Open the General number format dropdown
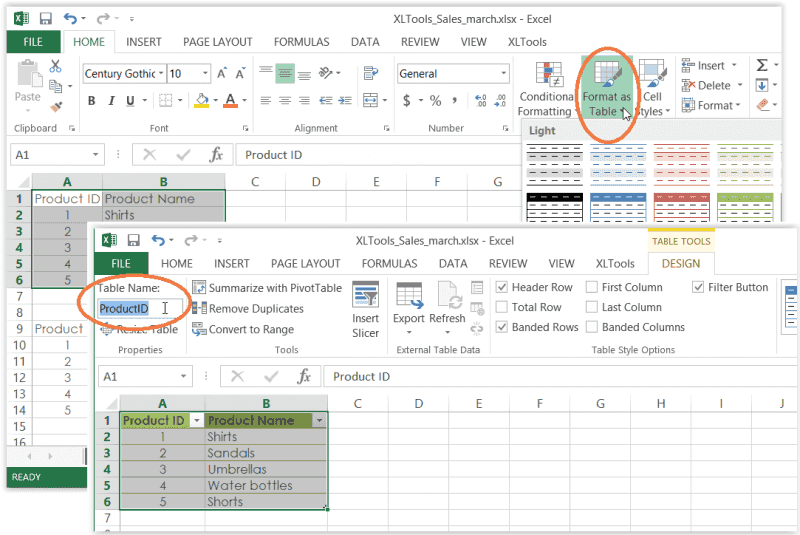This screenshot has height=535, width=800. 504,73
